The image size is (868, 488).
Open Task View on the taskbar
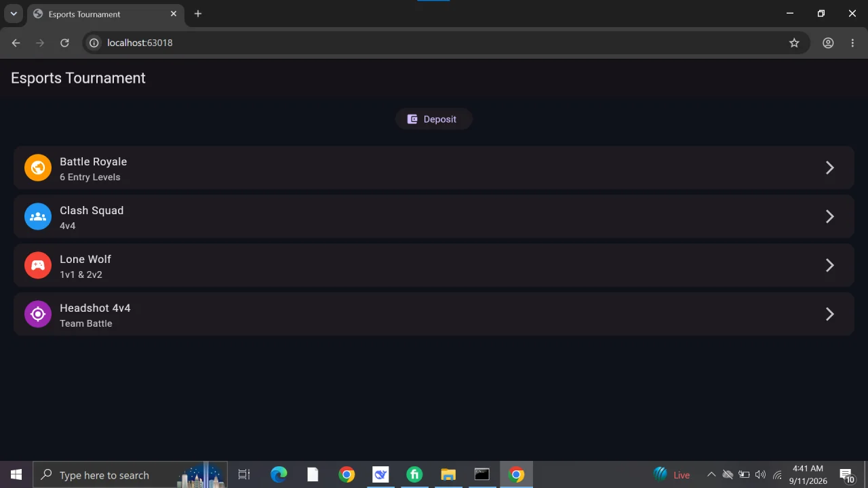pos(244,474)
